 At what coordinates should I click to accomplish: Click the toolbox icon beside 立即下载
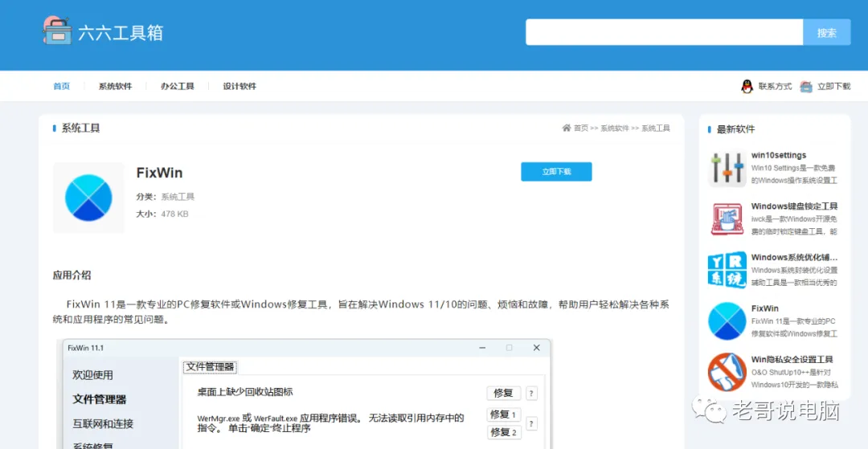point(806,86)
